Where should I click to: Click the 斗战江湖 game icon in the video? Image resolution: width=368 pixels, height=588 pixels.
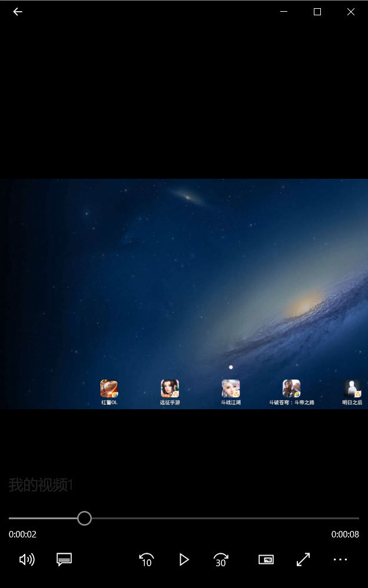230,389
